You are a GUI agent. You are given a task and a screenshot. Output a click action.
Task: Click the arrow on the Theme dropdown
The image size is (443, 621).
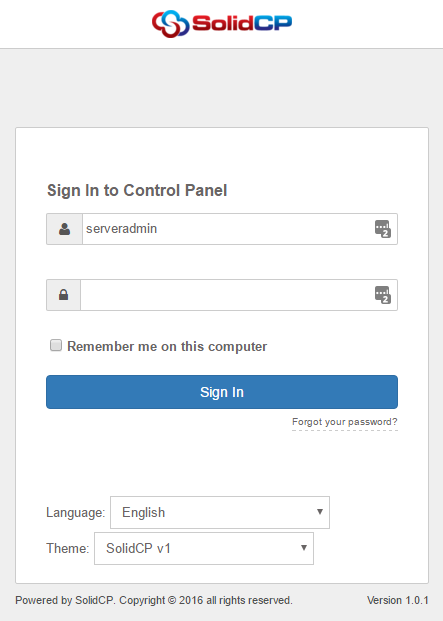(304, 548)
